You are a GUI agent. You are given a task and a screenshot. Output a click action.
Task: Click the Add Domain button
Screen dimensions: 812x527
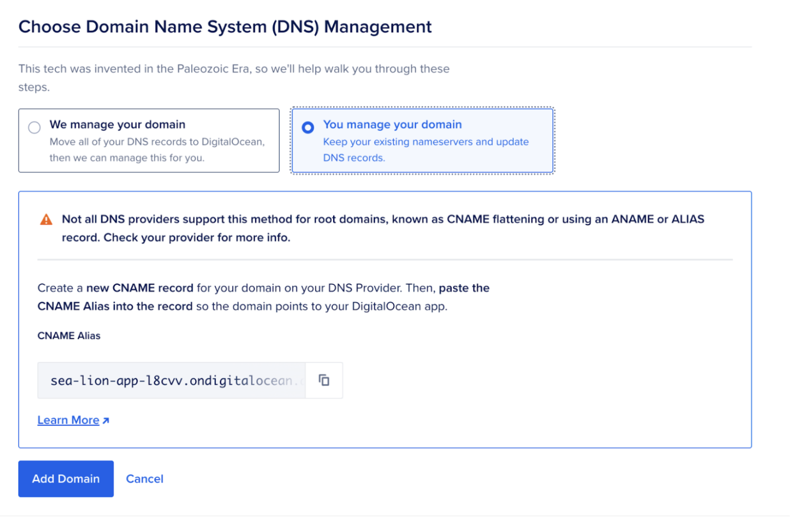(x=66, y=479)
